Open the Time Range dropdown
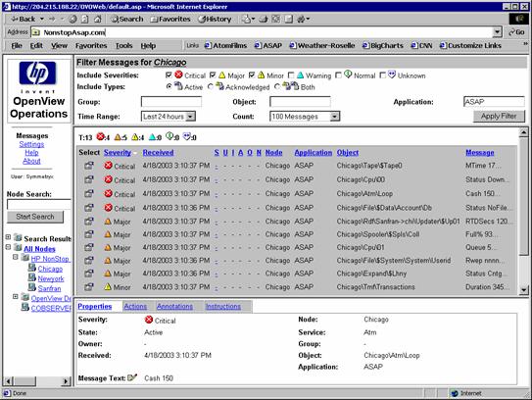532x400 pixels. 169,117
